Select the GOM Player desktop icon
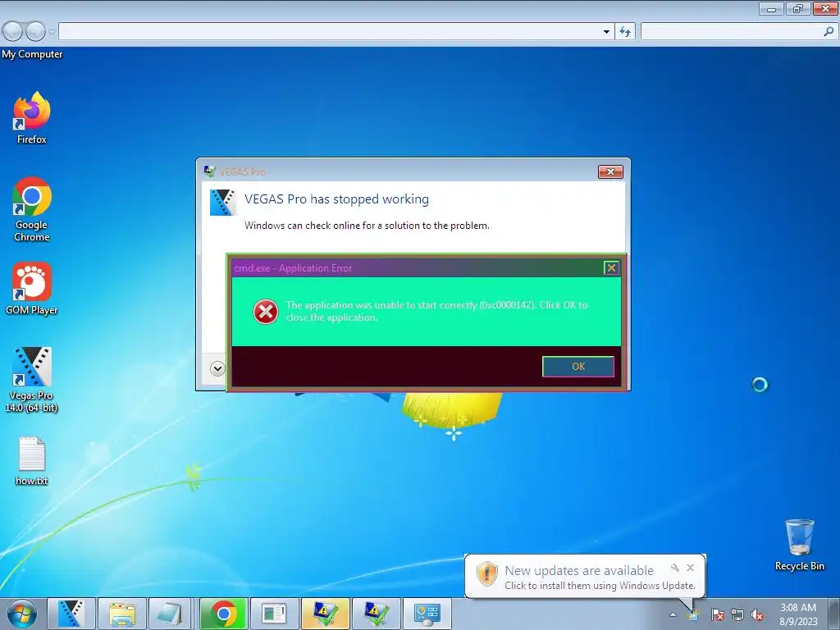The height and width of the screenshot is (630, 840). pyautogui.click(x=32, y=288)
